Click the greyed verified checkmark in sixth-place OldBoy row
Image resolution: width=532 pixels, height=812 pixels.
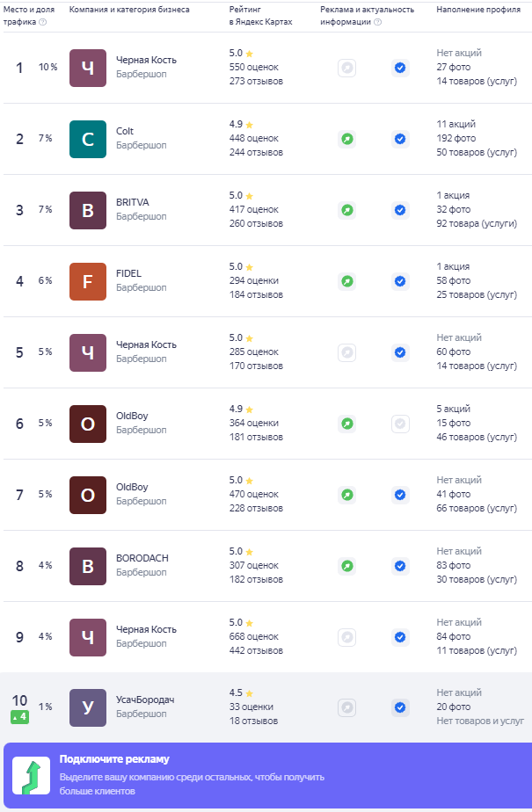pos(400,424)
